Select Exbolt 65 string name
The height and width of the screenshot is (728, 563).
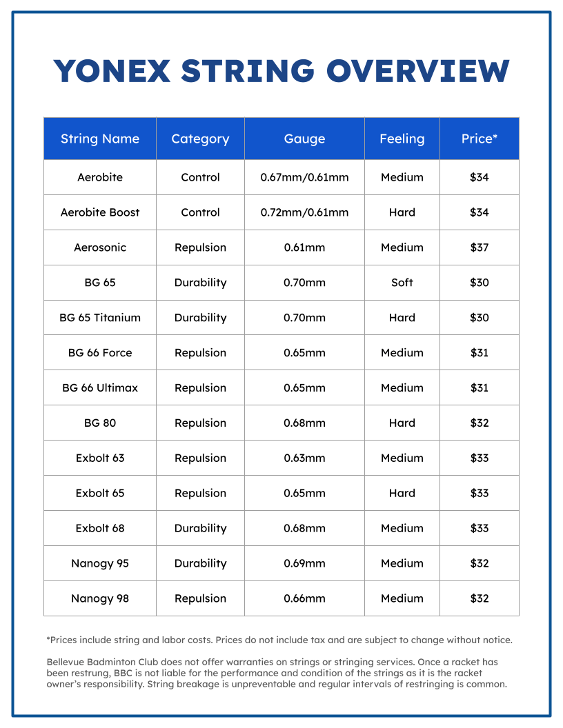(100, 493)
